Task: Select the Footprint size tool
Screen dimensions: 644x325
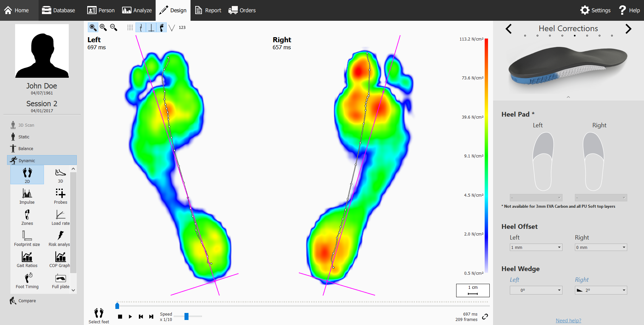Action: click(x=27, y=238)
